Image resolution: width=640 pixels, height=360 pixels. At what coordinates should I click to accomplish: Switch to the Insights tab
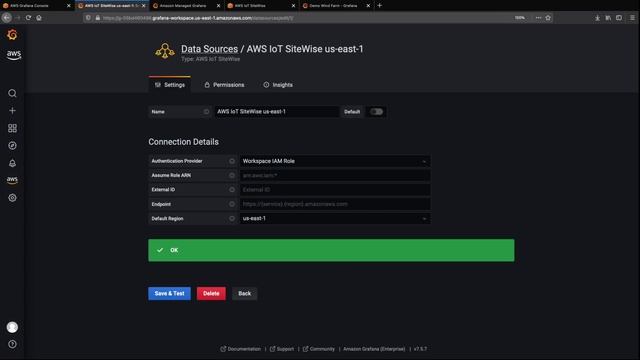(278, 85)
